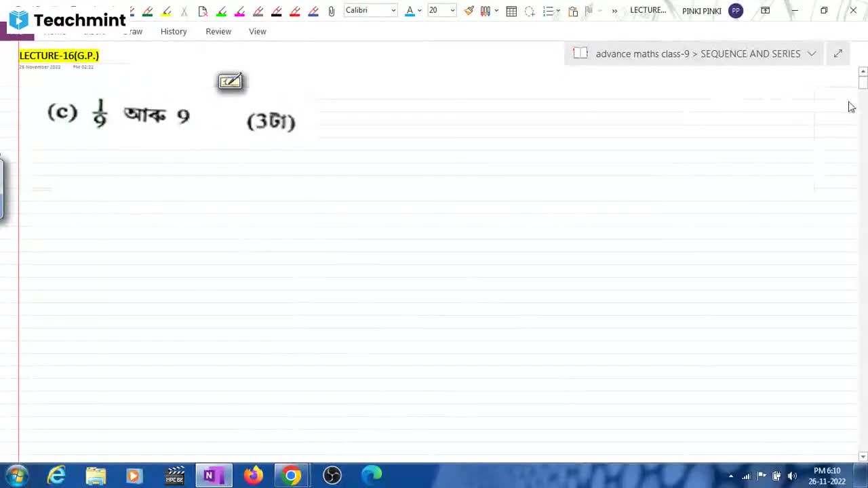This screenshot has width=868, height=488.
Task: Click the 26 November 2022 page date
Action: point(39,67)
